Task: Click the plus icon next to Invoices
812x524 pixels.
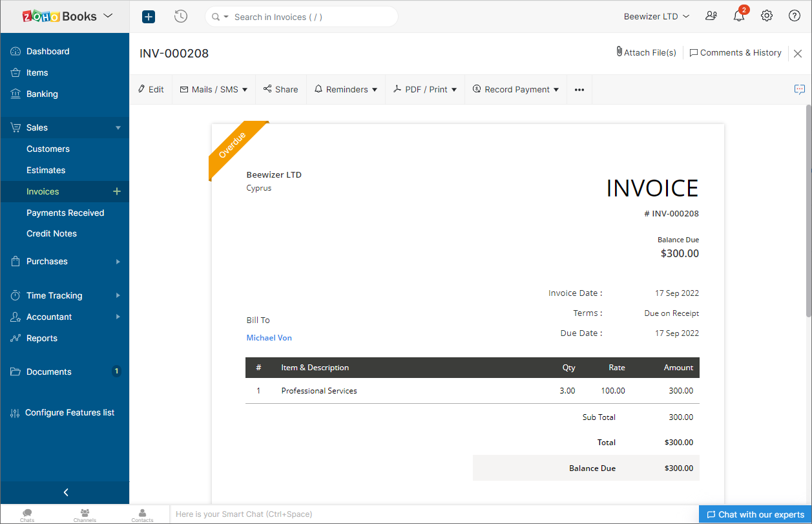Action: click(117, 191)
